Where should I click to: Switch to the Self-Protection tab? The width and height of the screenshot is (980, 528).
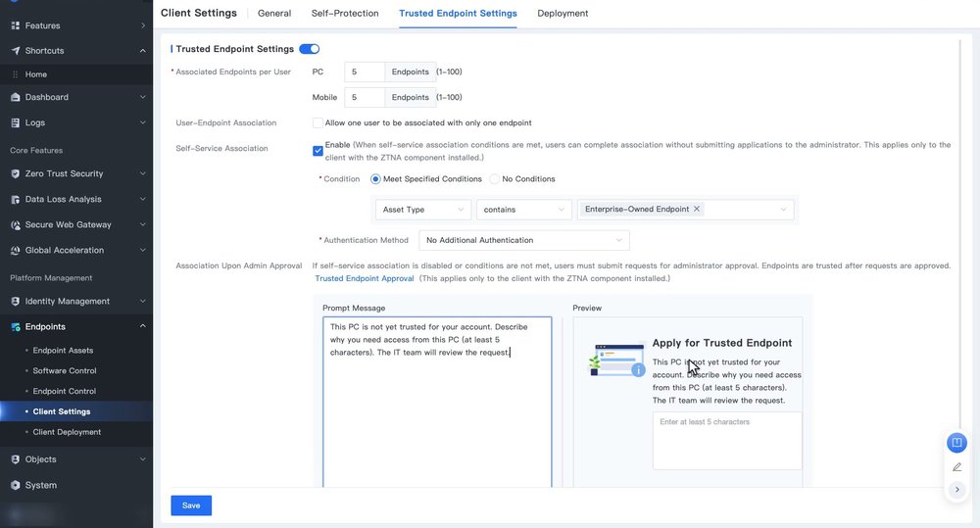click(345, 13)
